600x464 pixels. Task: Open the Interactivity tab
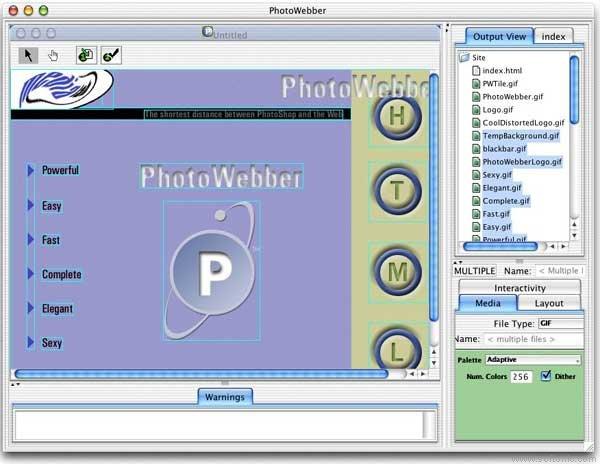coord(519,288)
